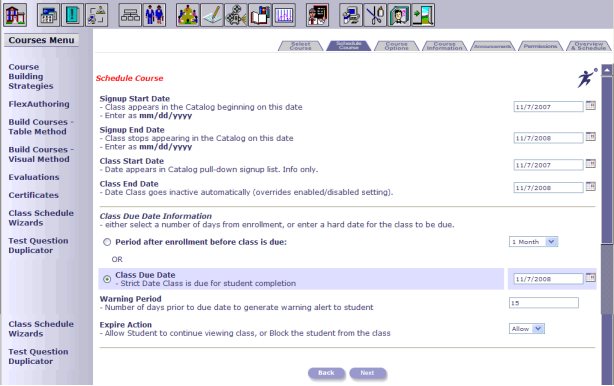Click the teacher at chalkboard icon
614x386 pixels.
click(x=318, y=15)
